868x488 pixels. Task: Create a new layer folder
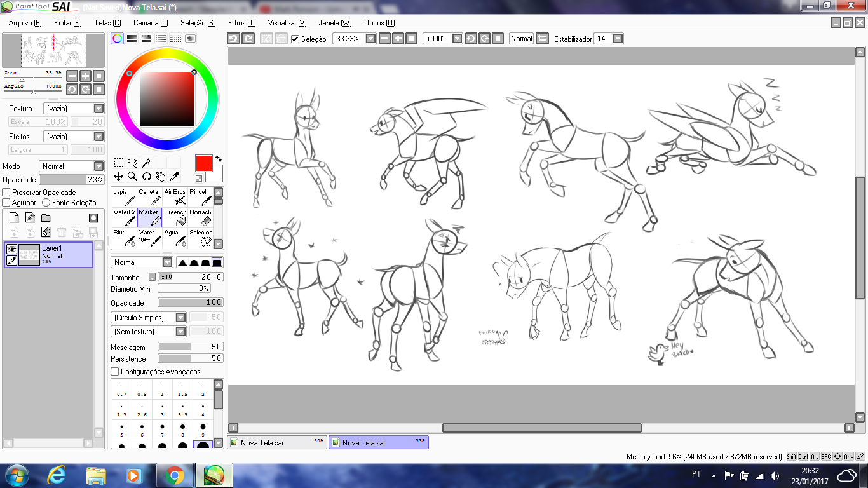coord(46,218)
